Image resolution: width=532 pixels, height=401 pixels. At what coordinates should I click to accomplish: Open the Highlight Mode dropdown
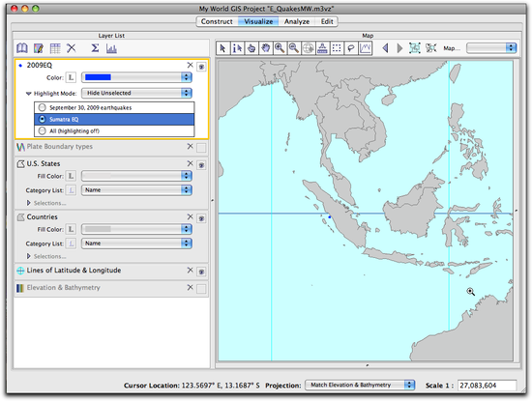[136, 93]
